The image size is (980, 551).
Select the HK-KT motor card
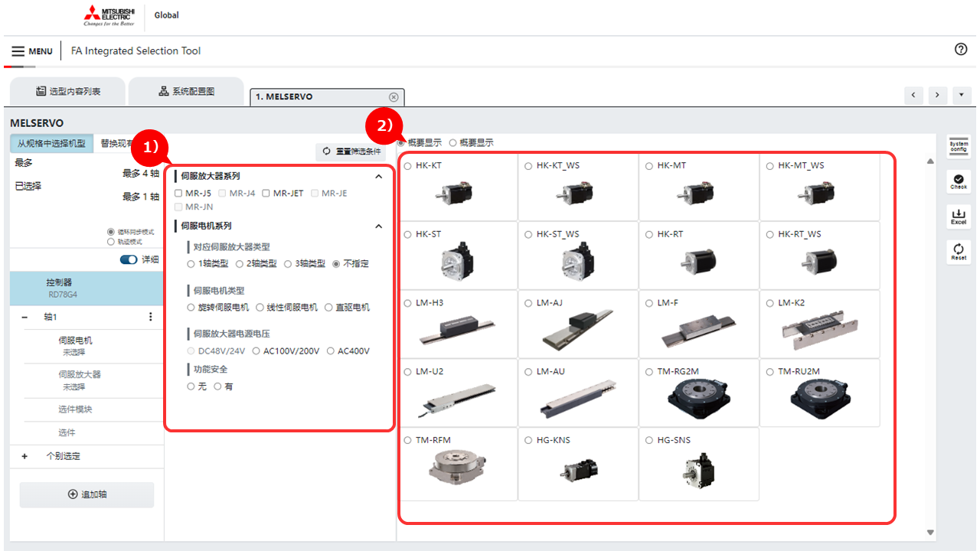tap(458, 187)
